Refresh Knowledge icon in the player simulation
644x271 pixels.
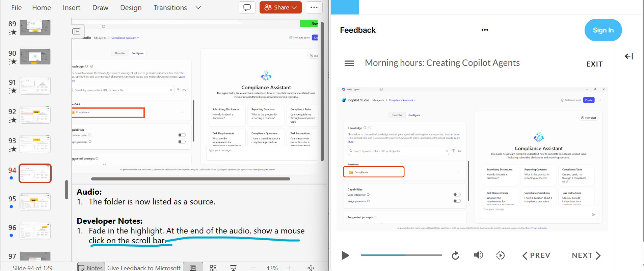point(365,128)
